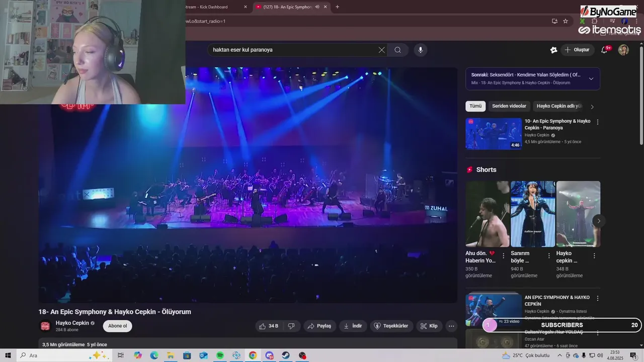Close the YouTube 18- An Epic Symphony tab
Screen dimensions: 644x362
(325, 7)
